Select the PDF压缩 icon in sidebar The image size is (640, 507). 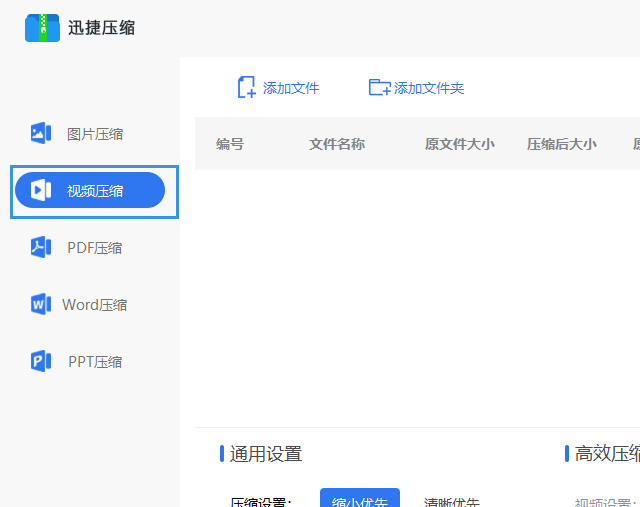click(41, 247)
